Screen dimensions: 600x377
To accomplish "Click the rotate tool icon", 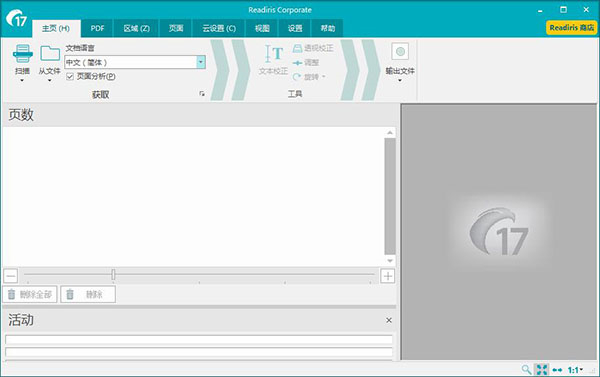I will click(x=297, y=77).
